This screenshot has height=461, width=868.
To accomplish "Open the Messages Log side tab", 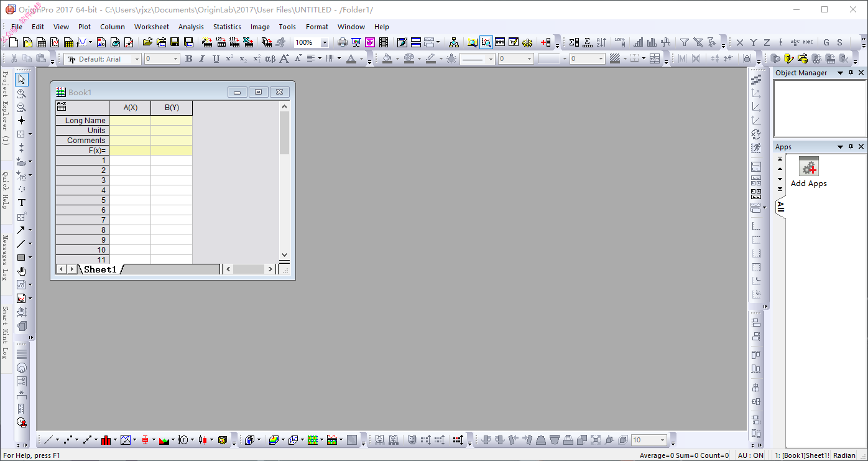I will click(x=5, y=258).
